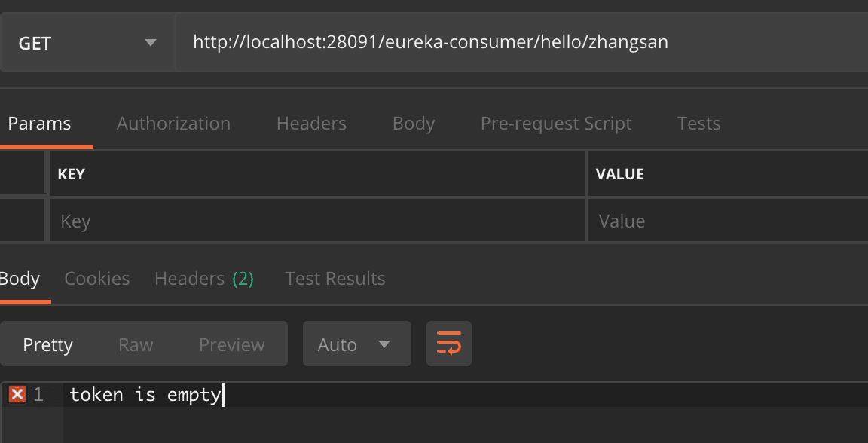The image size is (868, 443).
Task: Open the Test Results tab
Action: tap(335, 279)
